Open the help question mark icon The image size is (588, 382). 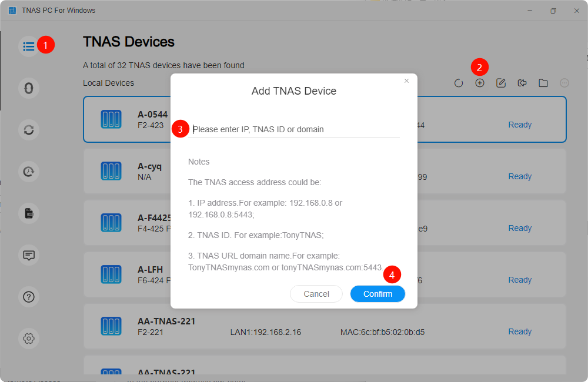pyautogui.click(x=28, y=297)
